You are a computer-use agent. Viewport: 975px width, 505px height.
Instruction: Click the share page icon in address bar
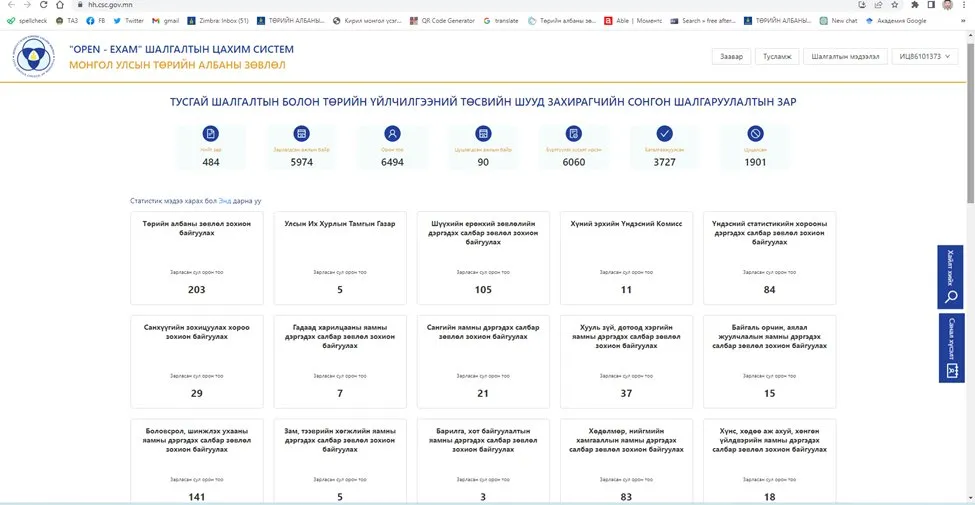[x=879, y=4]
